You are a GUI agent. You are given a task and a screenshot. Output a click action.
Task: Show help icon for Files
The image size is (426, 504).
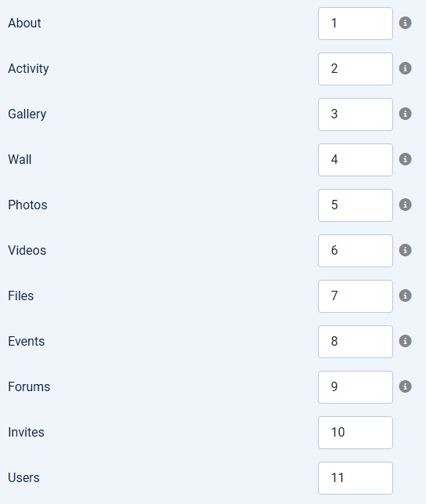click(405, 296)
